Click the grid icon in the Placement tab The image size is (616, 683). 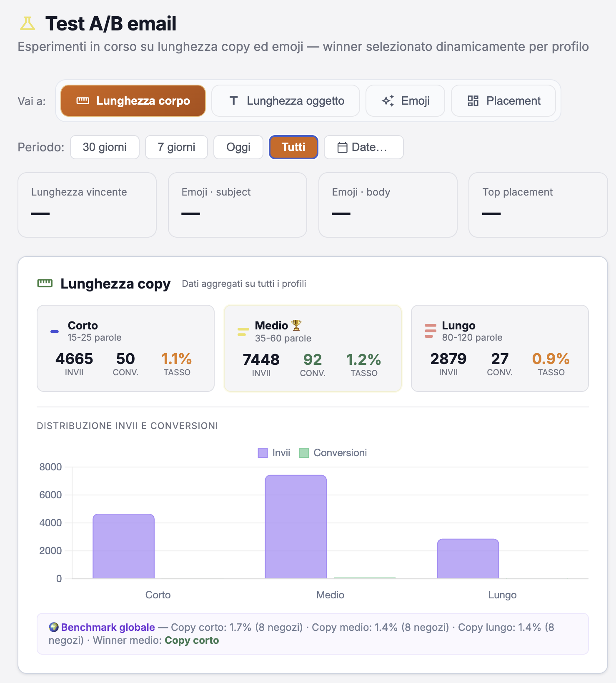click(473, 100)
